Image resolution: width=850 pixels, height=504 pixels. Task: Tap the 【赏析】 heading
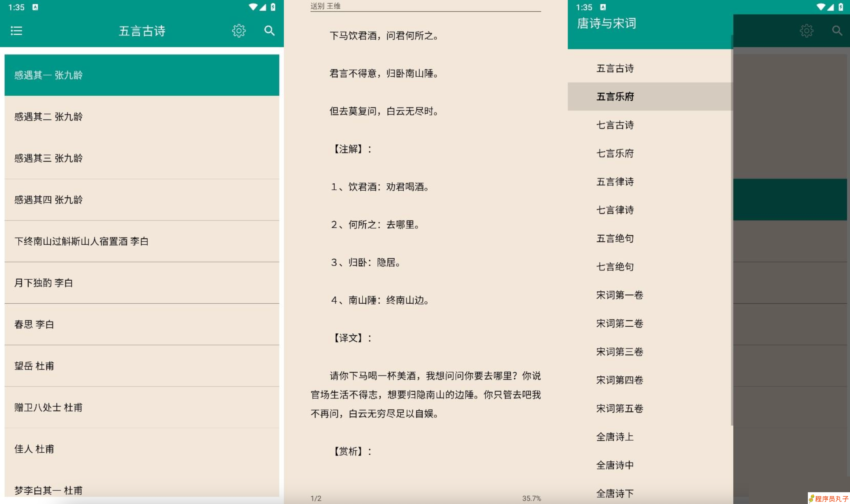(351, 451)
